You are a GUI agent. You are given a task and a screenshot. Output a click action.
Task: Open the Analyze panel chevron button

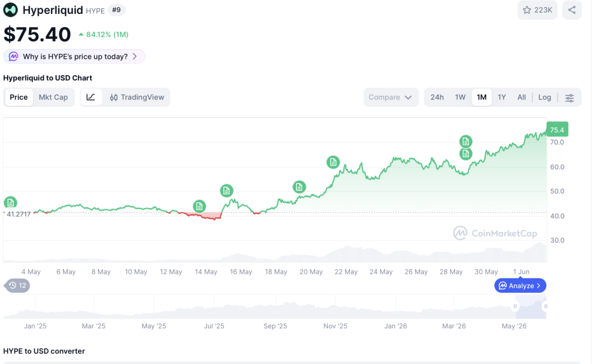(520, 285)
